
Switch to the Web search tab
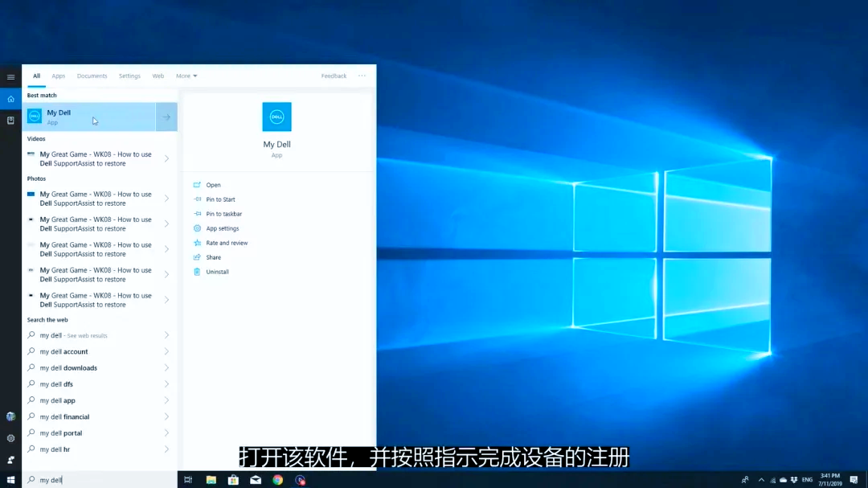[158, 76]
